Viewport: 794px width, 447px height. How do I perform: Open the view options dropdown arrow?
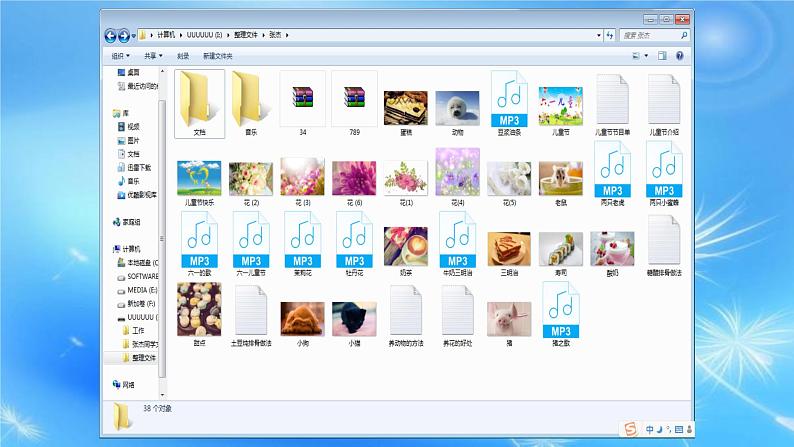click(646, 56)
